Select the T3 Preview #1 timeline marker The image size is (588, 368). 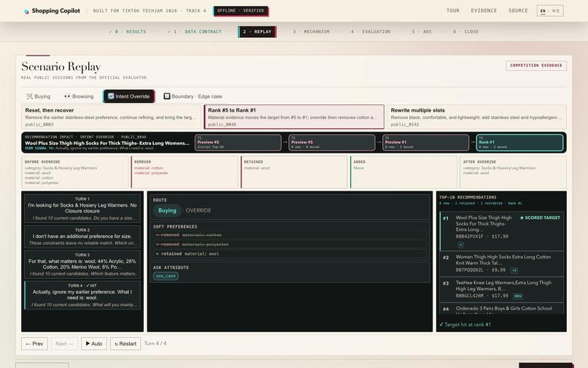[x=425, y=142]
